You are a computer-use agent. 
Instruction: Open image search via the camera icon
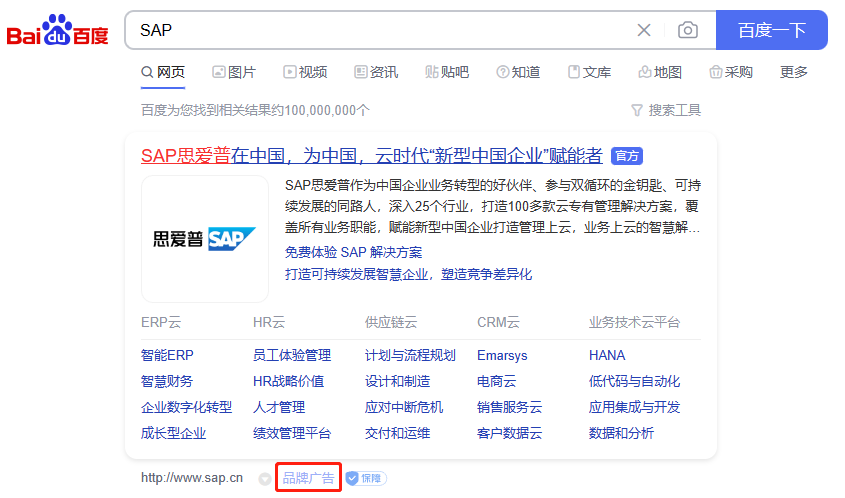click(x=688, y=30)
